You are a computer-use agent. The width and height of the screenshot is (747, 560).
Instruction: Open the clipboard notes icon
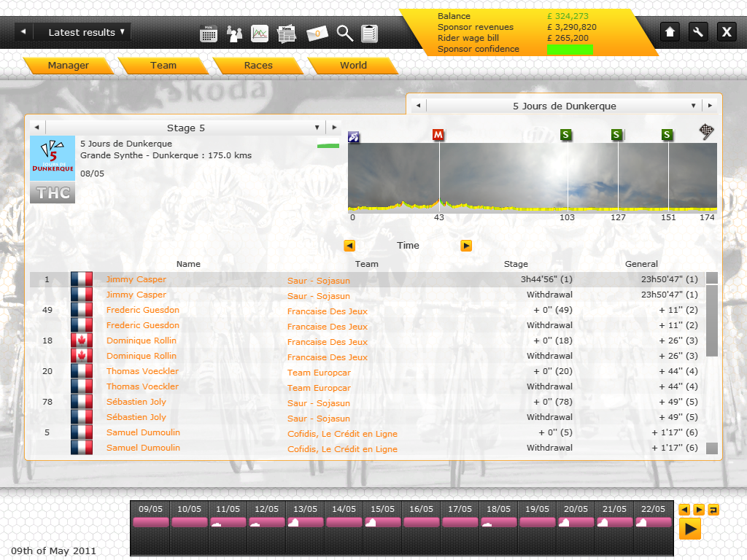point(370,34)
